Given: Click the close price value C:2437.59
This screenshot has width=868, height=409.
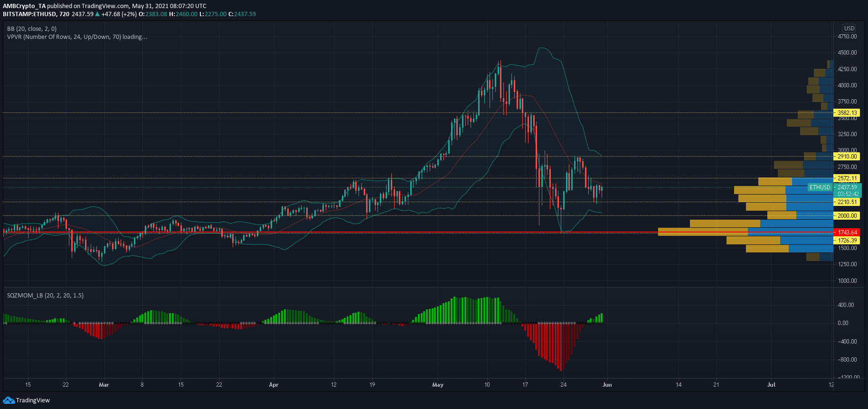Looking at the screenshot, I should [x=242, y=14].
